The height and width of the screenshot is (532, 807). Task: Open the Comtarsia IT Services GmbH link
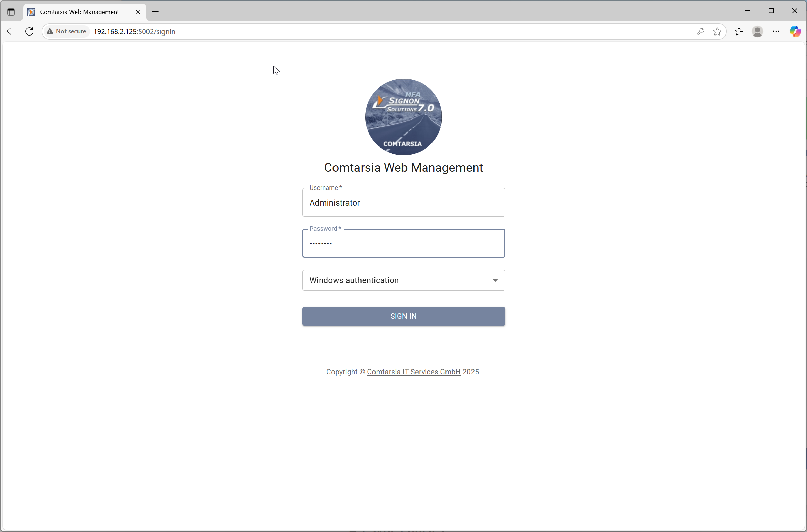tap(413, 372)
